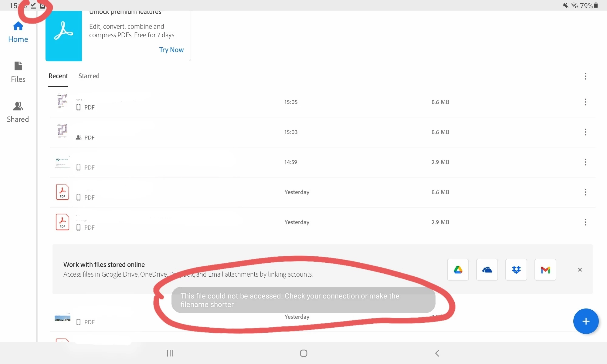Switch to the Starred tab
The image size is (607, 364).
89,76
